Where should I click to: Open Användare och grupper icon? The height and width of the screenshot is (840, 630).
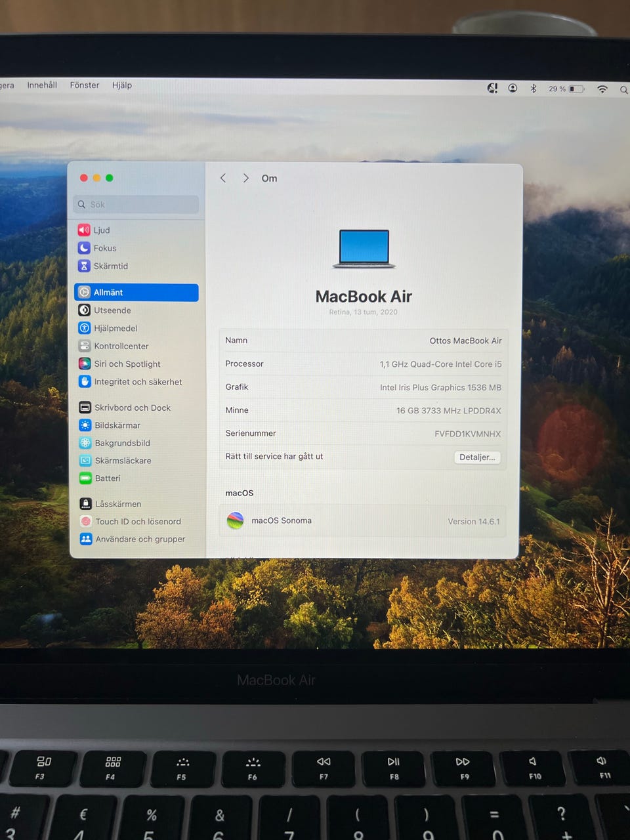[x=86, y=539]
